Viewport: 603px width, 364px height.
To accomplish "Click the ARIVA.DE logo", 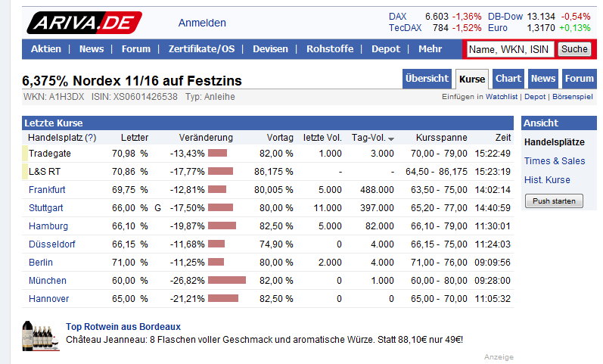I will (85, 21).
